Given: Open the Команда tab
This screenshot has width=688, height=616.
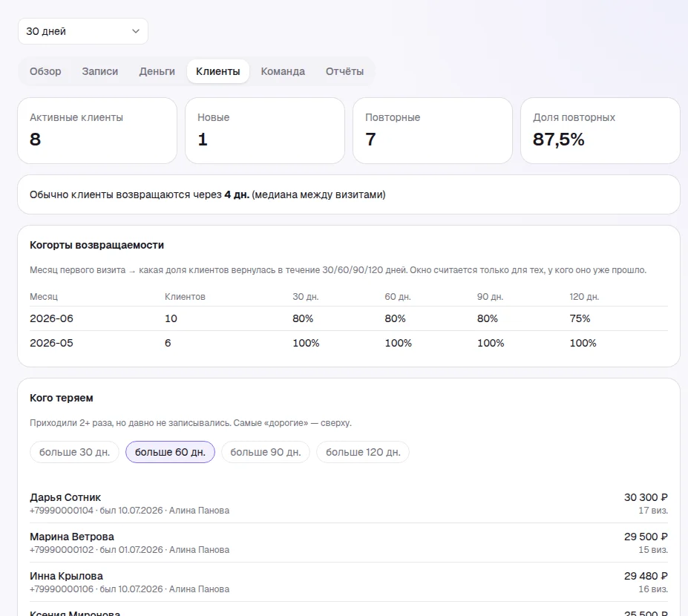Looking at the screenshot, I should tap(283, 71).
